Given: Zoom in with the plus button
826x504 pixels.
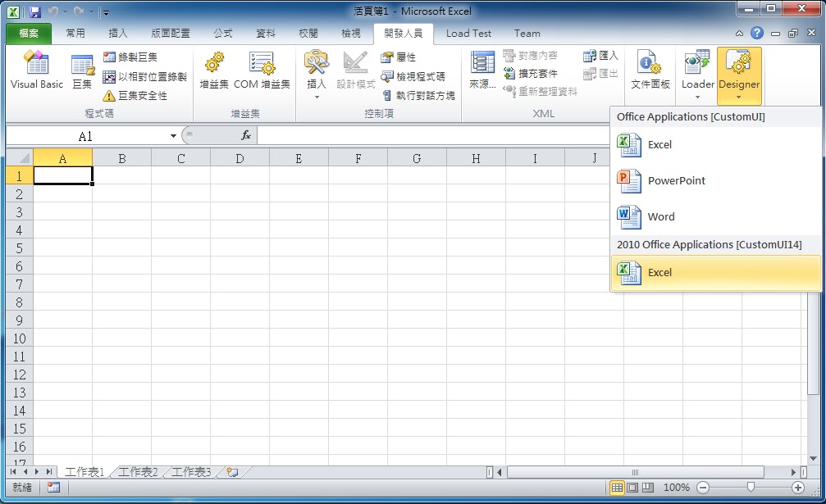Looking at the screenshot, I should [x=798, y=488].
